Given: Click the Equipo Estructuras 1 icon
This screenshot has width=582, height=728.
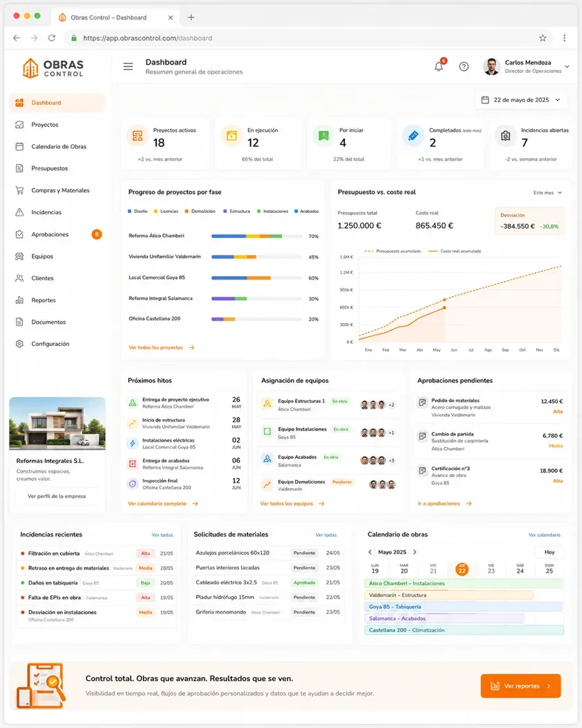Looking at the screenshot, I should 267,404.
